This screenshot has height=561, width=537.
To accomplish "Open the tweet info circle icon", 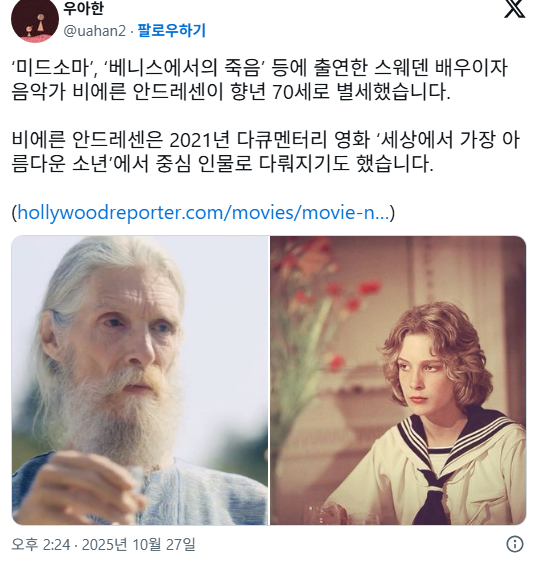I will pyautogui.click(x=515, y=544).
